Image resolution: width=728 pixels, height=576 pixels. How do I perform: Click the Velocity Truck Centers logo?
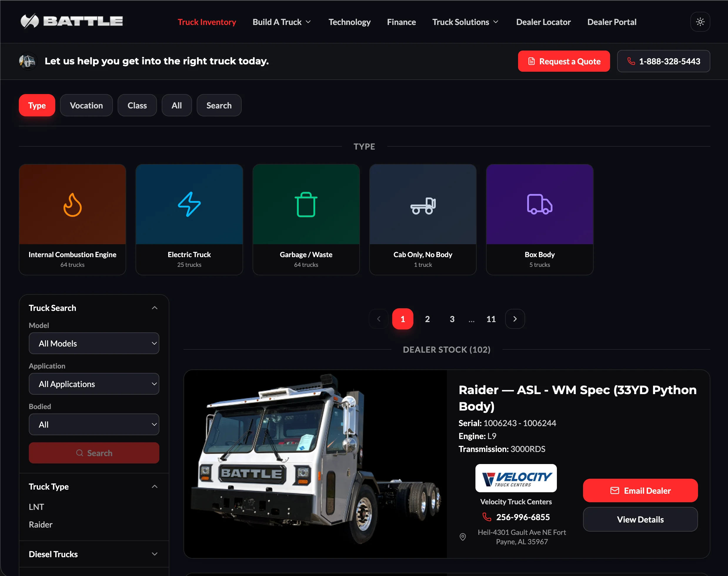coord(516,478)
